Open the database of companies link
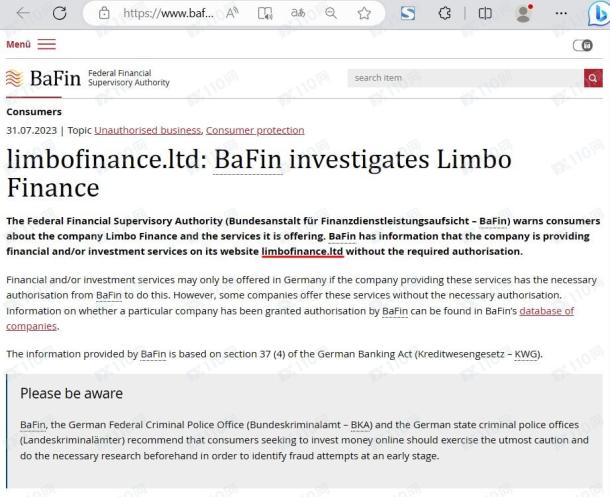 pos(547,311)
